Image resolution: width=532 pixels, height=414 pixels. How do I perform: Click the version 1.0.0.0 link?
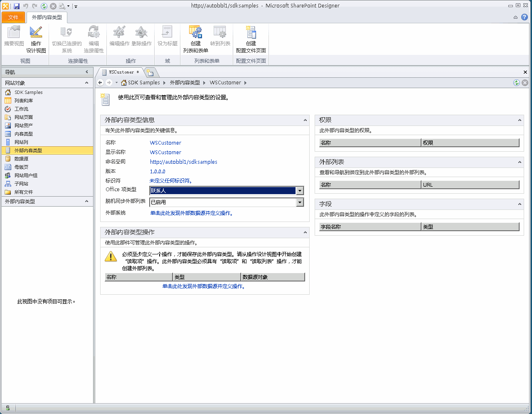[x=158, y=171]
